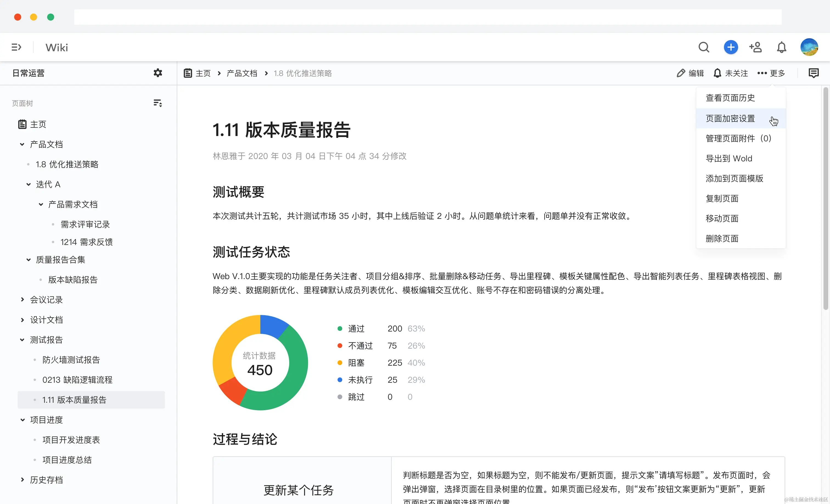Collapse the sidebar with the menu icon
This screenshot has height=504, width=830.
pos(16,47)
